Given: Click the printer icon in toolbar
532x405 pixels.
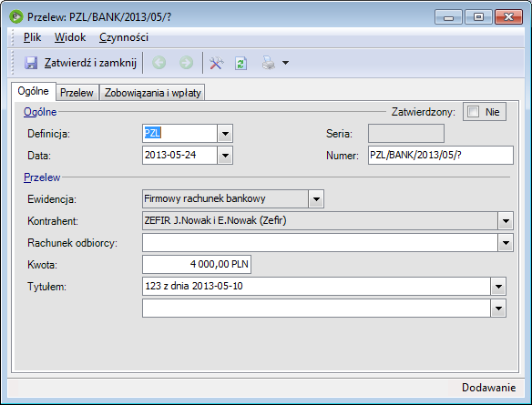Looking at the screenshot, I should [x=269, y=63].
